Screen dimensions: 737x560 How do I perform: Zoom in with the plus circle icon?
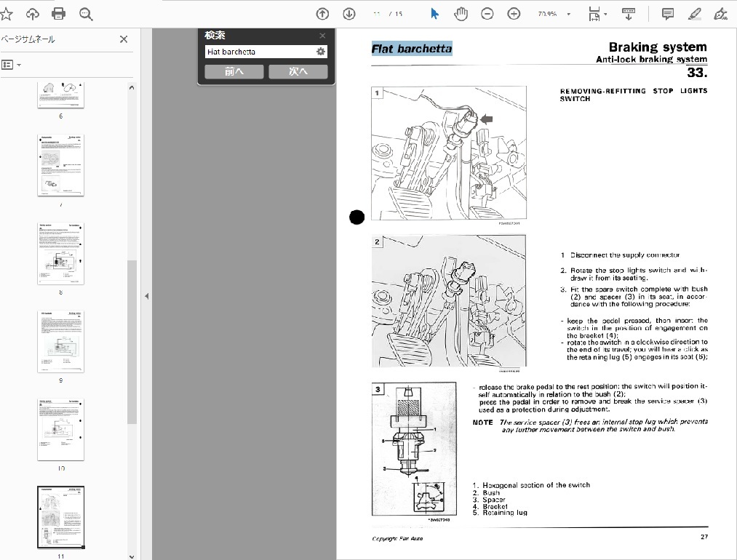click(514, 14)
